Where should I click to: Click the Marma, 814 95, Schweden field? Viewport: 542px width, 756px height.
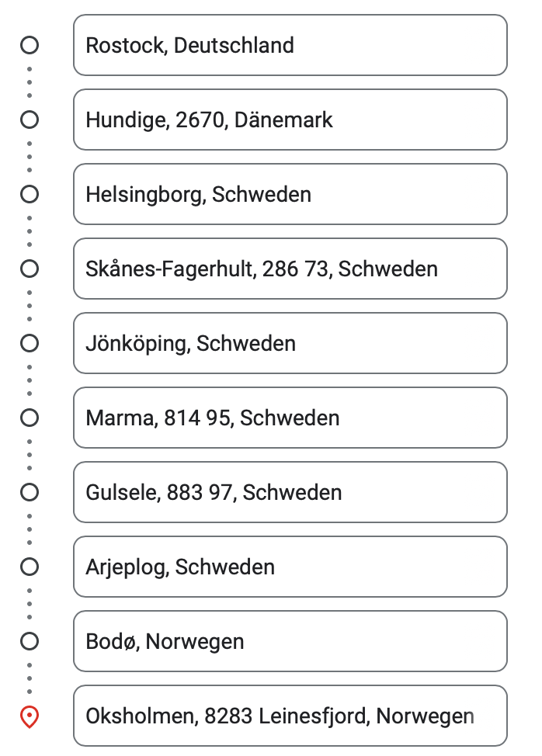(290, 418)
